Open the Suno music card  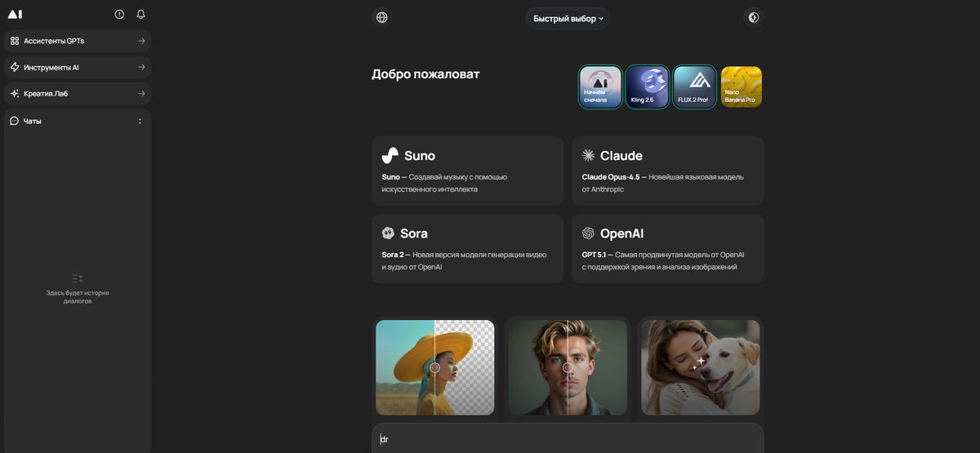click(x=467, y=171)
